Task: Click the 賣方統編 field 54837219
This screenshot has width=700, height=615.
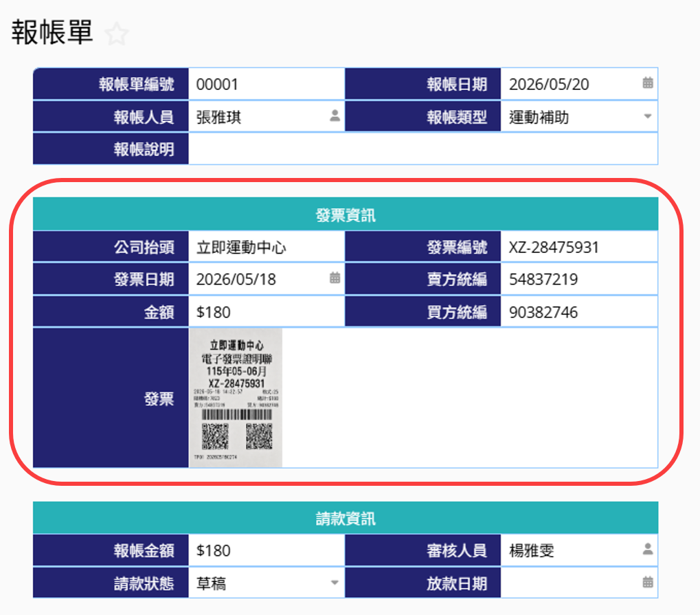Action: point(579,279)
